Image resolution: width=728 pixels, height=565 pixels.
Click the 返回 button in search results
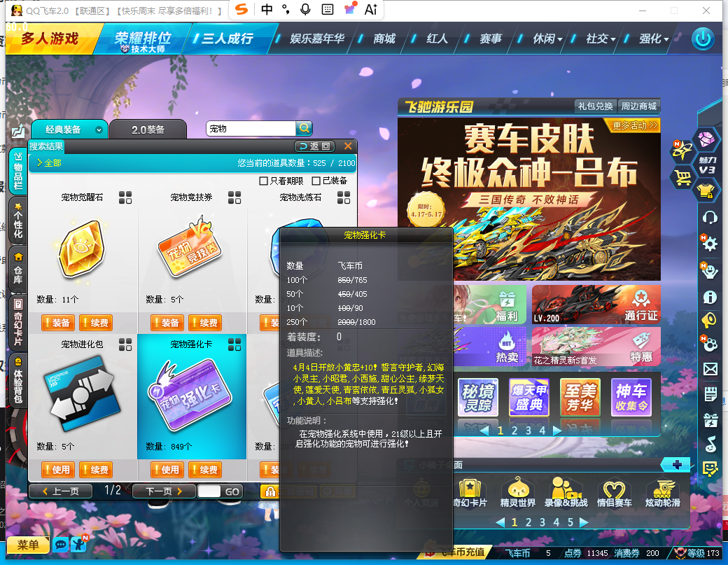314,146
